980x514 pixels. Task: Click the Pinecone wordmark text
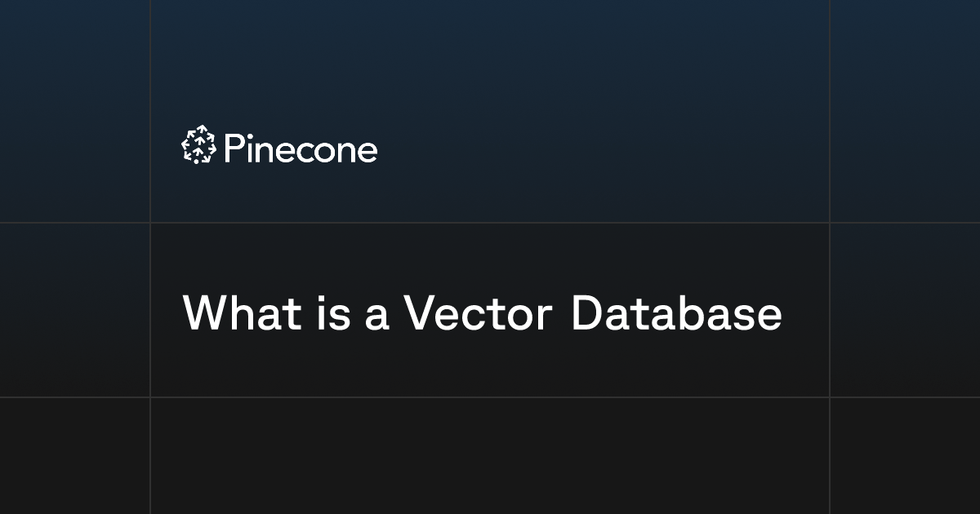pyautogui.click(x=300, y=149)
